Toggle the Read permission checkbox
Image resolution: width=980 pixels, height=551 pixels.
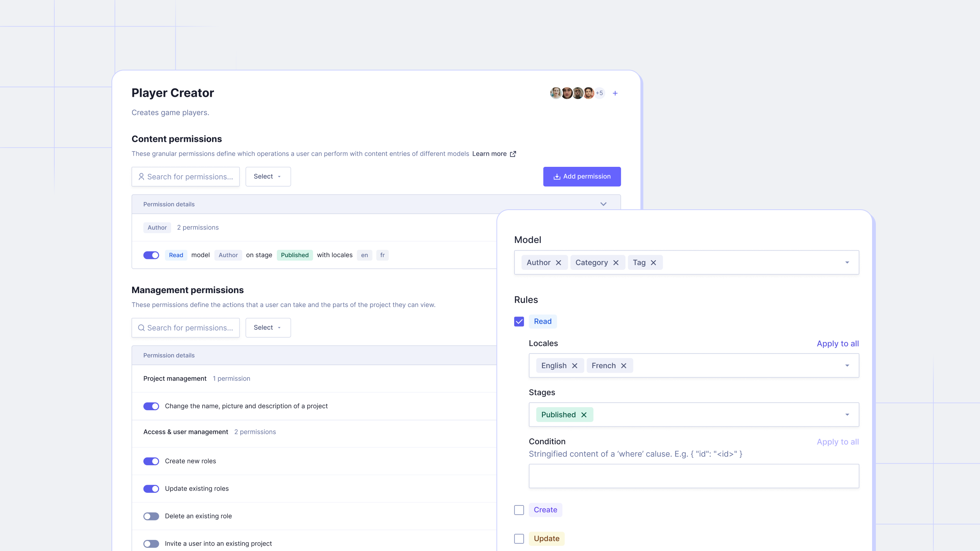coord(519,321)
